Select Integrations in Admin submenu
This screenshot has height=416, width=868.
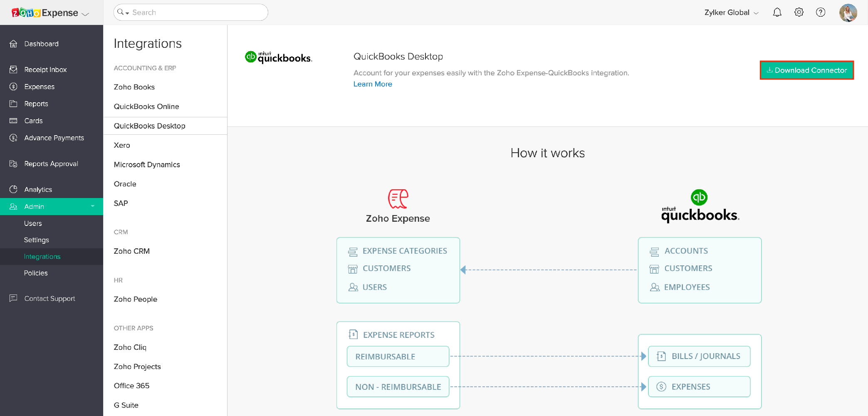click(x=42, y=257)
